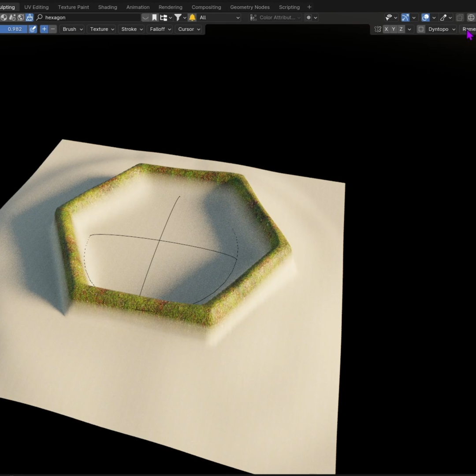Click the gizmos arrow icon in the header
The height and width of the screenshot is (476, 476).
[405, 18]
